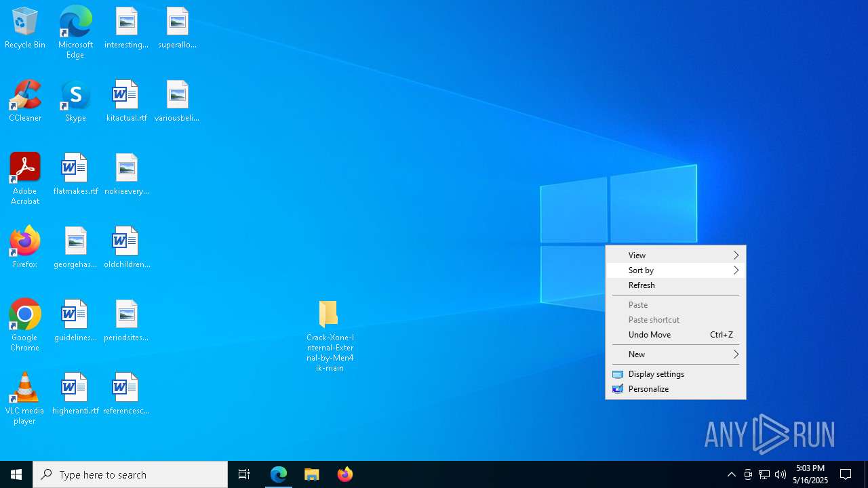Open the Meet Now tray icon

pyautogui.click(x=748, y=474)
